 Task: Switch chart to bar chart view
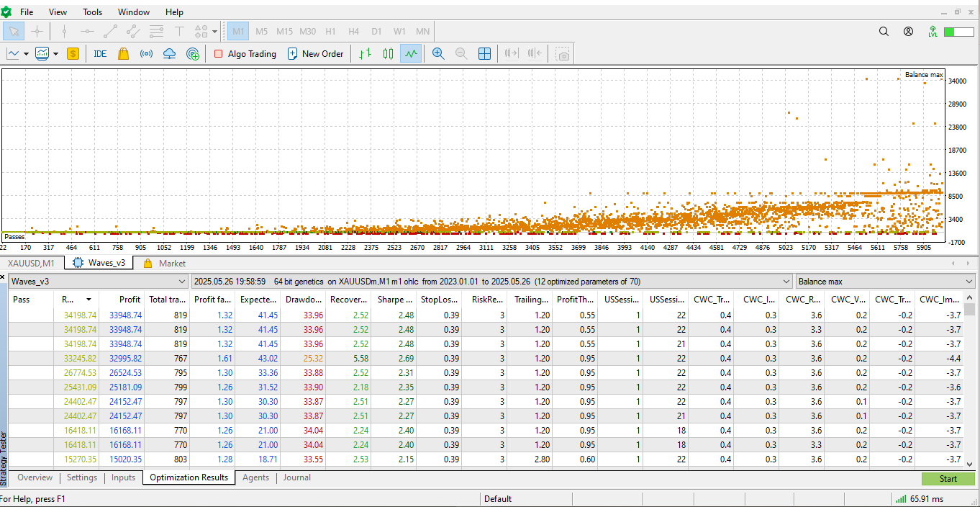coord(366,54)
